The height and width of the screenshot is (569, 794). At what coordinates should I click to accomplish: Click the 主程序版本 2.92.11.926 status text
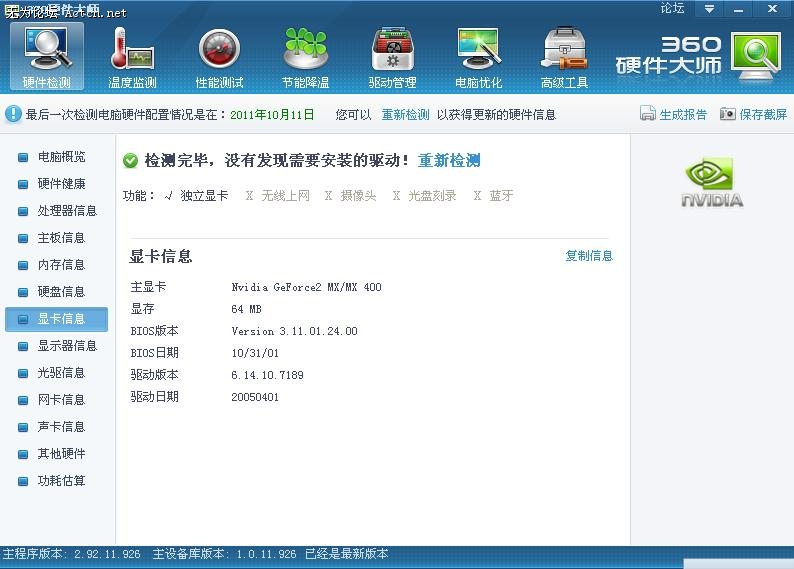71,554
